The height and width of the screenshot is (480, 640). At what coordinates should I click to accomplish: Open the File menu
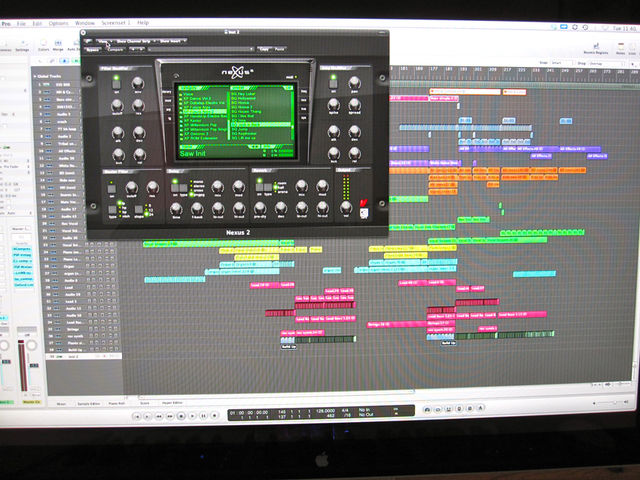click(x=21, y=24)
